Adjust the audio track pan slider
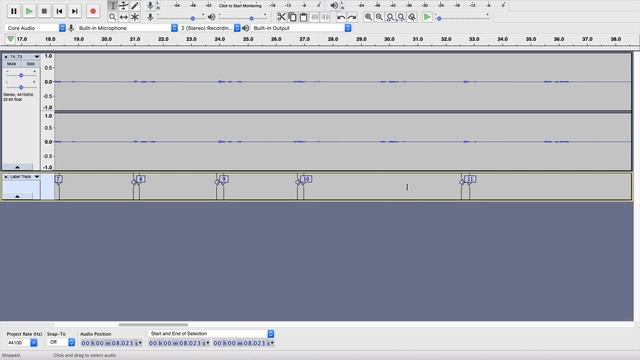 pyautogui.click(x=21, y=87)
